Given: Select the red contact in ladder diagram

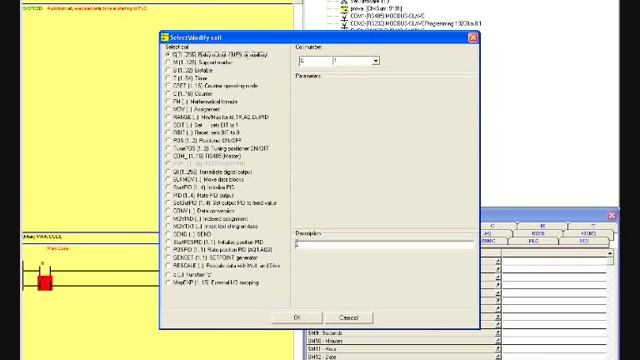Looking at the screenshot, I should 45,282.
